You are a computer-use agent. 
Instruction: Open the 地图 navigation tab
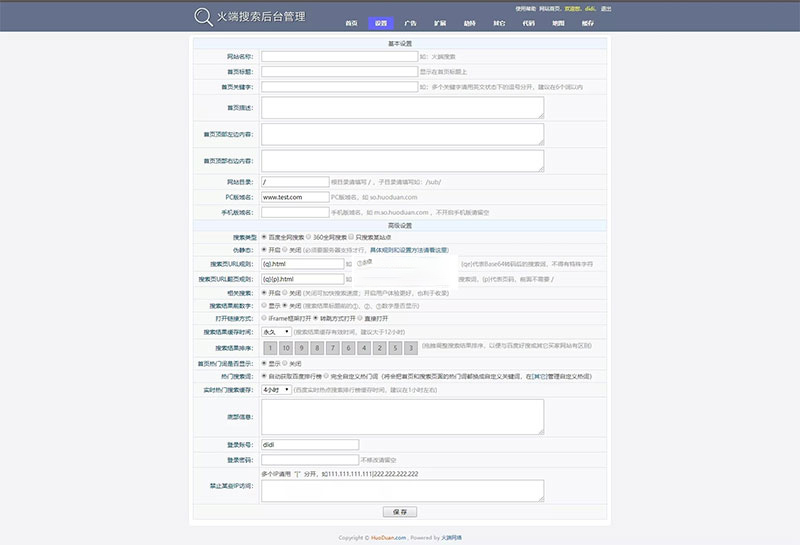click(x=557, y=22)
